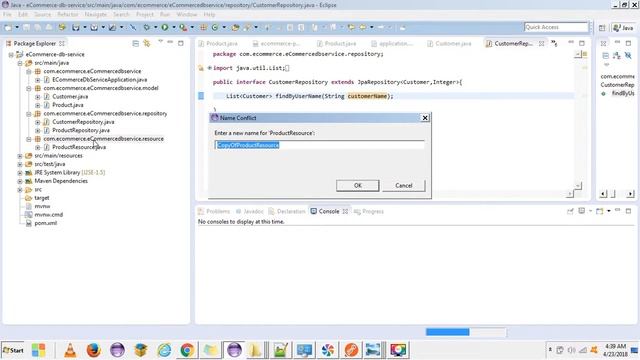Viewport: 640px width, 360px height.
Task: Click the New Java Package toolbar icon
Action: 203,27
